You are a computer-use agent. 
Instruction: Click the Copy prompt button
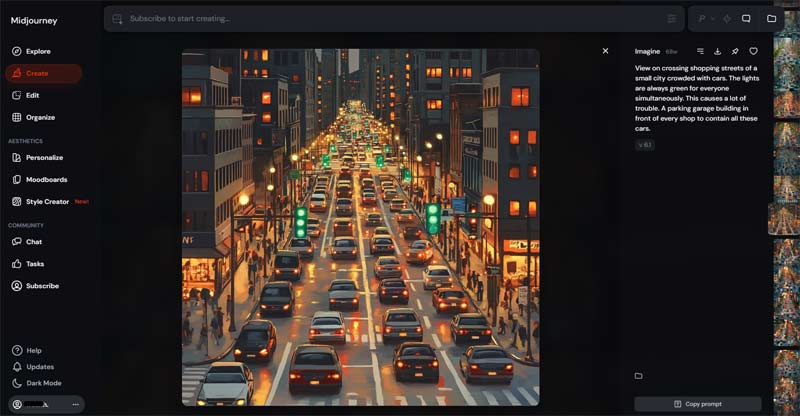698,404
